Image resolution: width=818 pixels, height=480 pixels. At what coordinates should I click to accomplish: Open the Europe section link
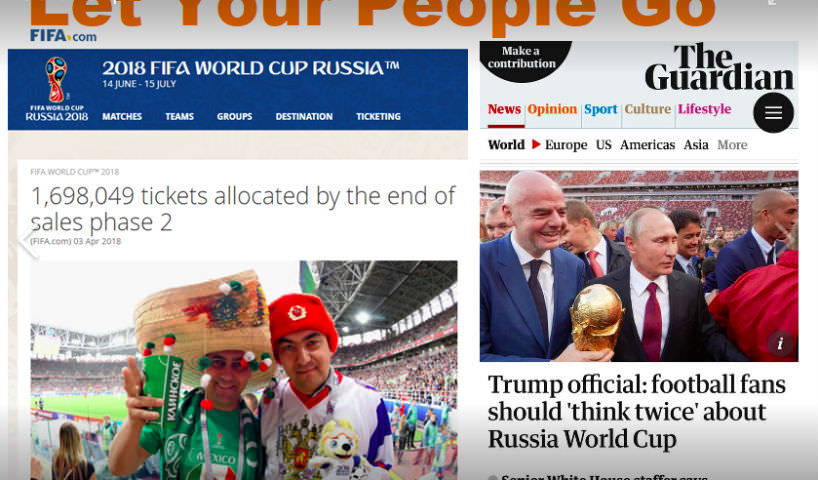click(x=566, y=145)
